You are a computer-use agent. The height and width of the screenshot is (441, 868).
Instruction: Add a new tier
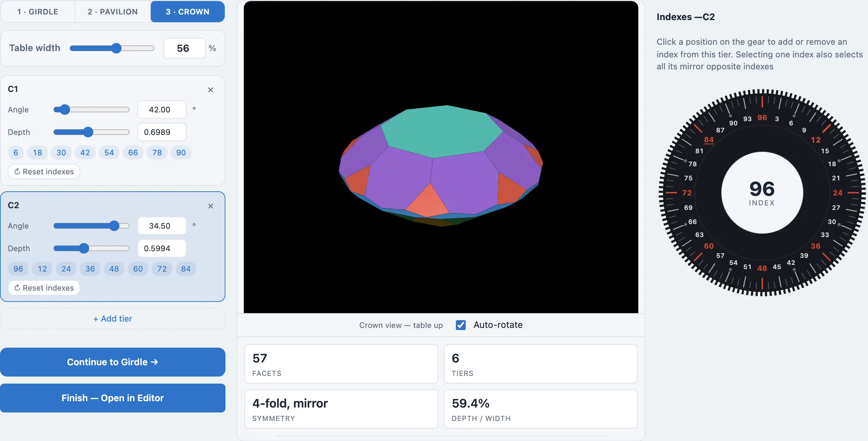[113, 319]
